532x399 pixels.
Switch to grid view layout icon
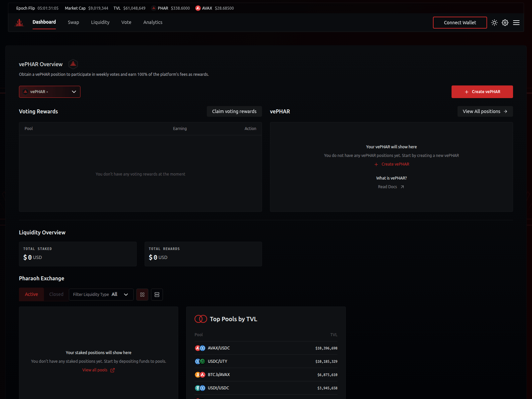[142, 295]
